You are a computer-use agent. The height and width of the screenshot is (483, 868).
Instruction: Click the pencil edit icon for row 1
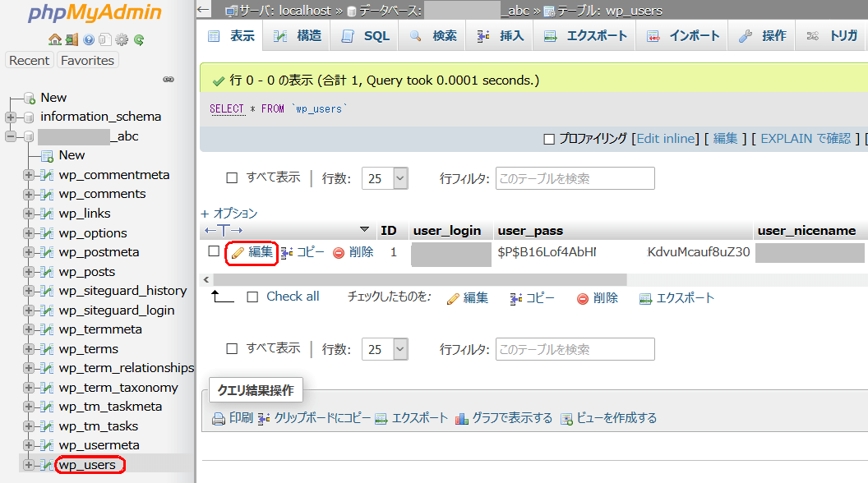click(238, 253)
